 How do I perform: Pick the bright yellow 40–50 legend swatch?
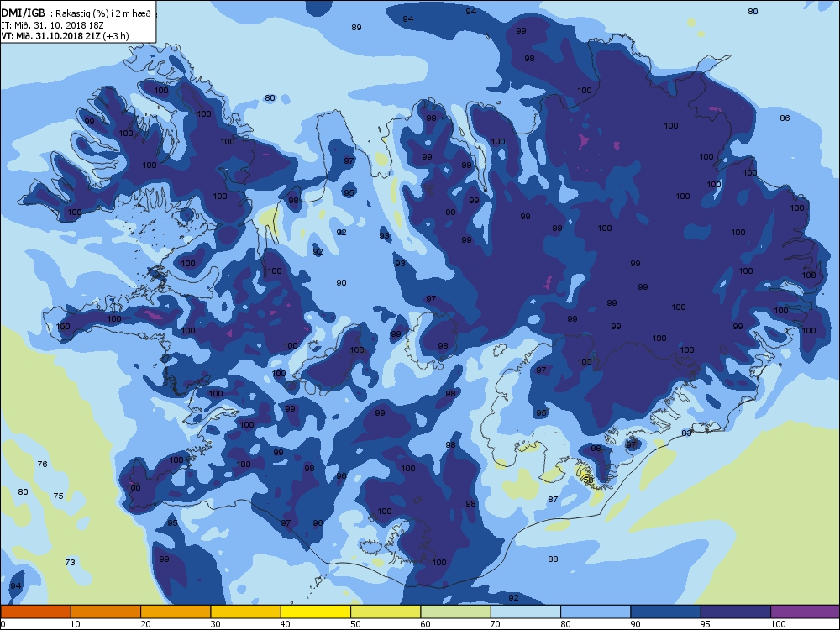(x=316, y=612)
